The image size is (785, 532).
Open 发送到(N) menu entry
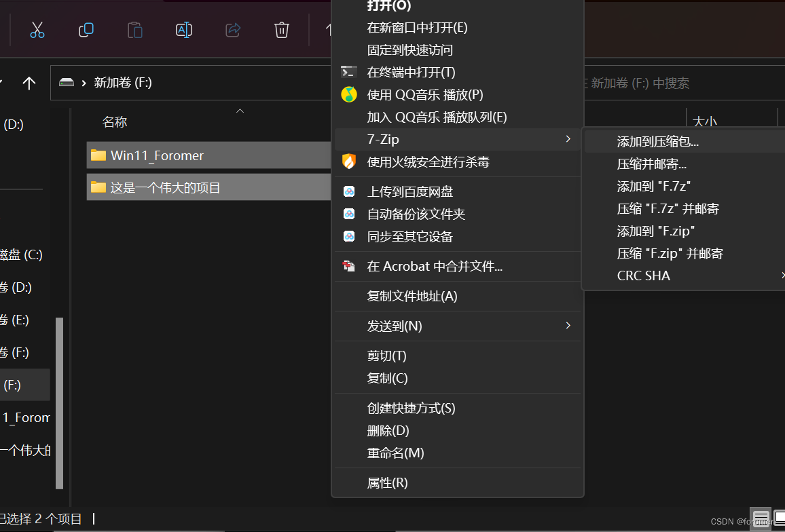[458, 326]
